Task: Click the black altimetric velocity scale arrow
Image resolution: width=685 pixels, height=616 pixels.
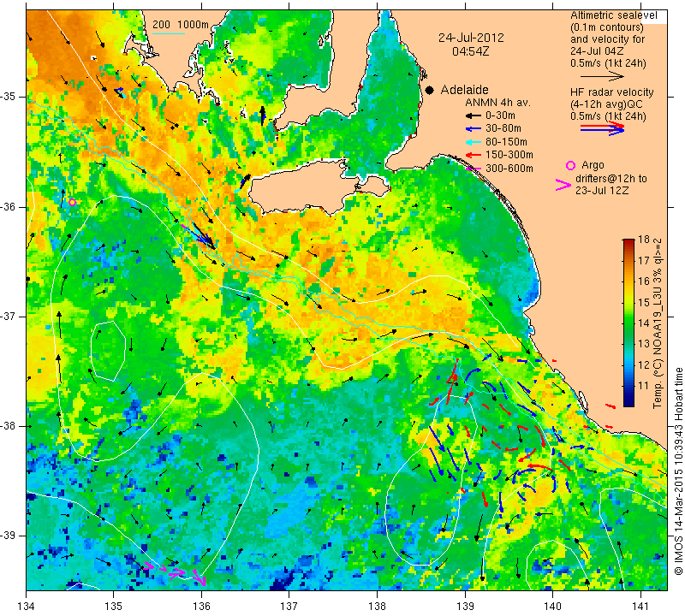Action: point(603,77)
